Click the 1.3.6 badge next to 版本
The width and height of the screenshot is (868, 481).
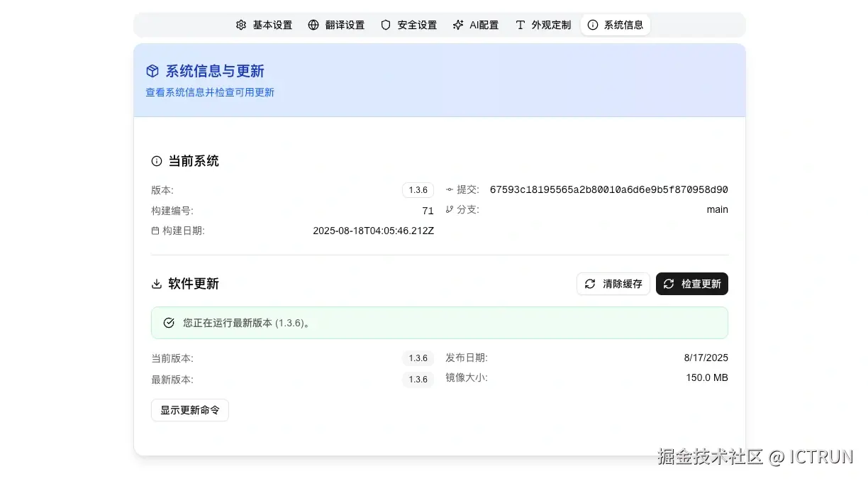[418, 190]
